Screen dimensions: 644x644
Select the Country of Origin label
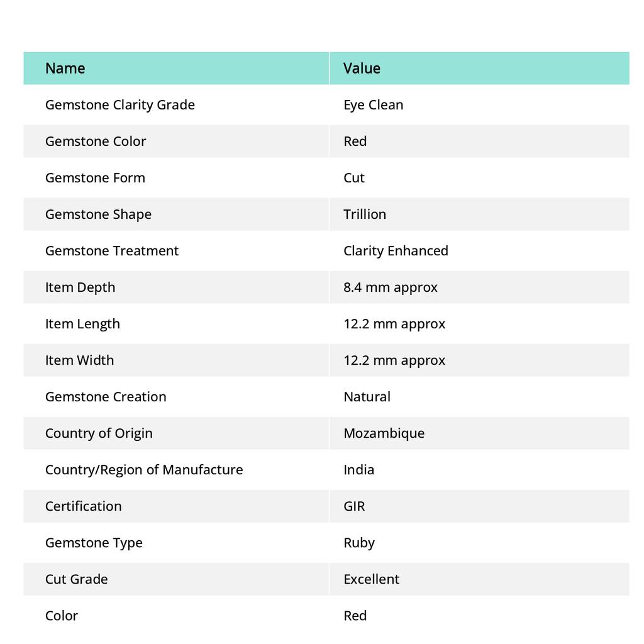tap(99, 433)
